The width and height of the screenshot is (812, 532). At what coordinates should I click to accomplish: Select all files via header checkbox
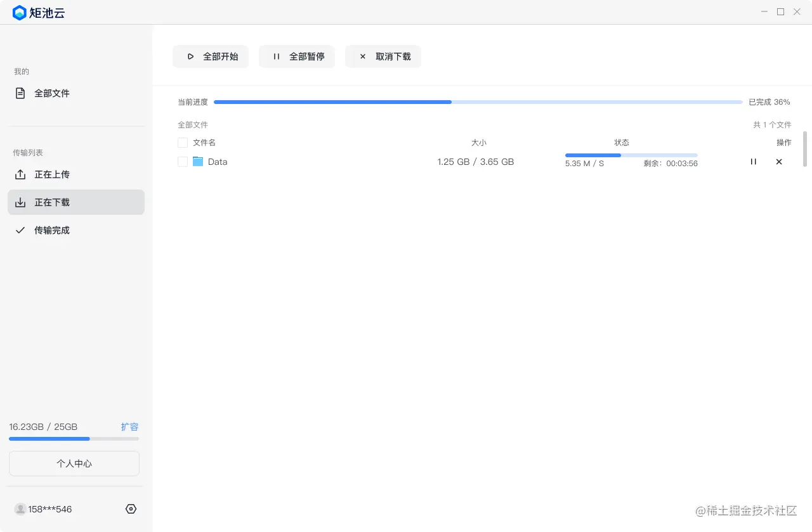(x=182, y=142)
